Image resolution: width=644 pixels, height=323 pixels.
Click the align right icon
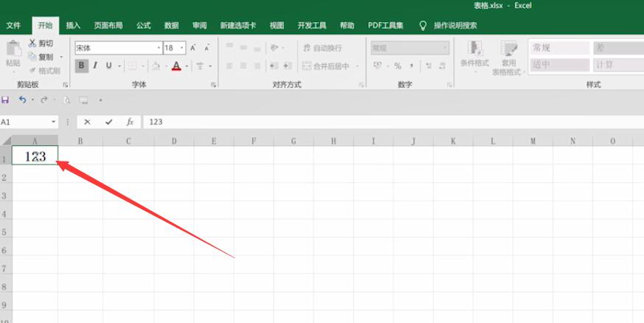[x=257, y=66]
